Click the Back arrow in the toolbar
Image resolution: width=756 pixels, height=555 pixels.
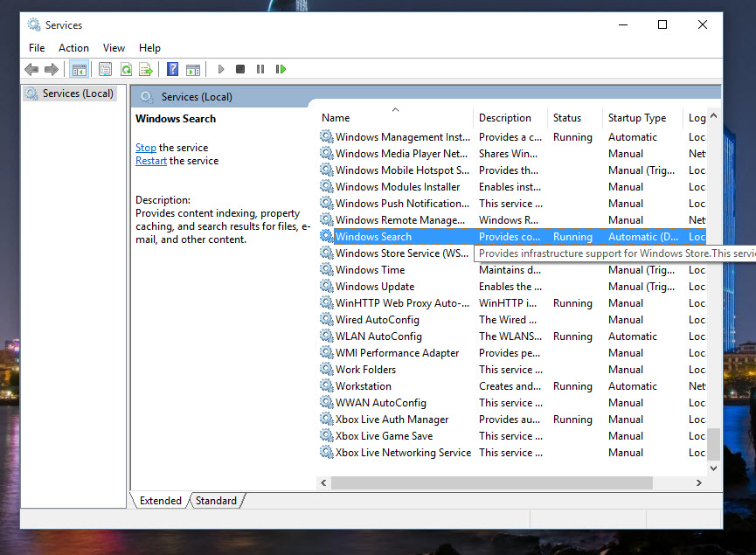coord(31,69)
